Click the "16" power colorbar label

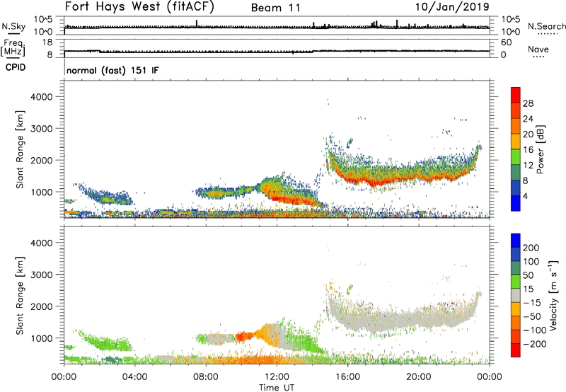click(x=528, y=150)
